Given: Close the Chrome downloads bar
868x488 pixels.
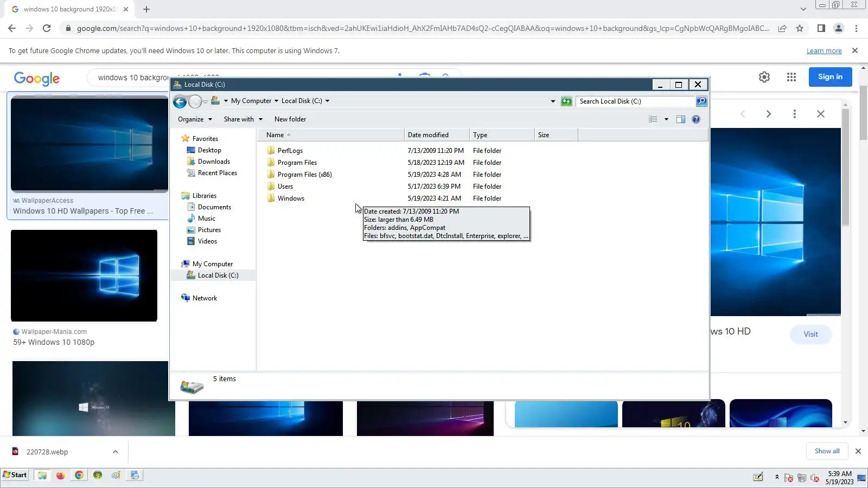Looking at the screenshot, I should click(x=858, y=451).
